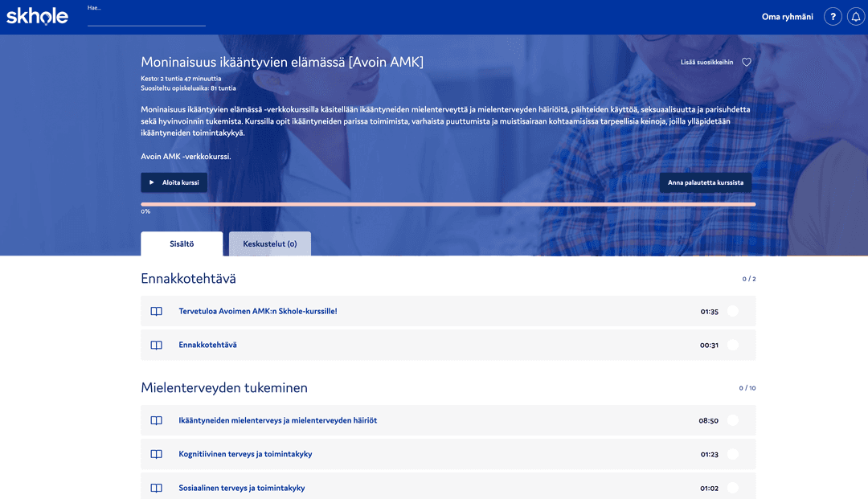Image resolution: width=868 pixels, height=499 pixels.
Task: Switch to the Keskustelut (0) tab
Action: tap(270, 244)
